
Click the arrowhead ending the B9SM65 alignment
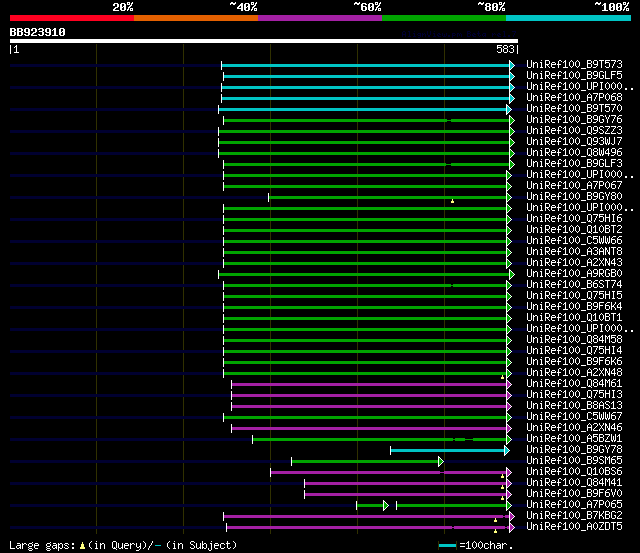coord(441,462)
